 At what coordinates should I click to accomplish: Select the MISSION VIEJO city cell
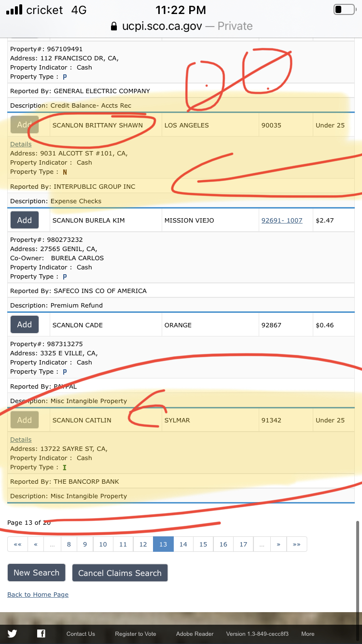pos(210,220)
